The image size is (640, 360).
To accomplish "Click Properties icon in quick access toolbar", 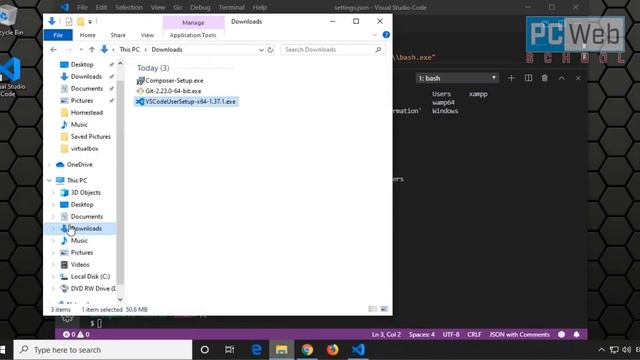I will tap(69, 21).
